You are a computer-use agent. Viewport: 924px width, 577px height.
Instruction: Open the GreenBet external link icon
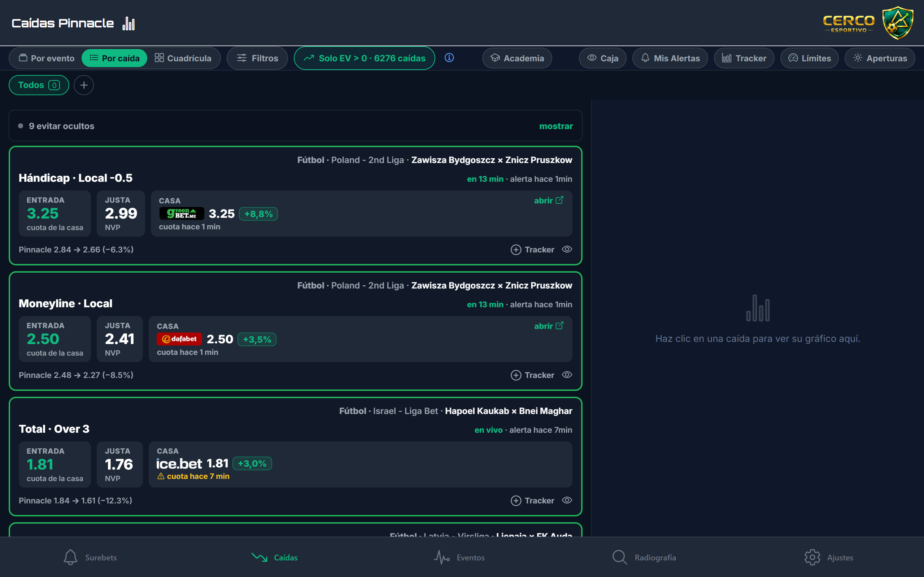559,201
